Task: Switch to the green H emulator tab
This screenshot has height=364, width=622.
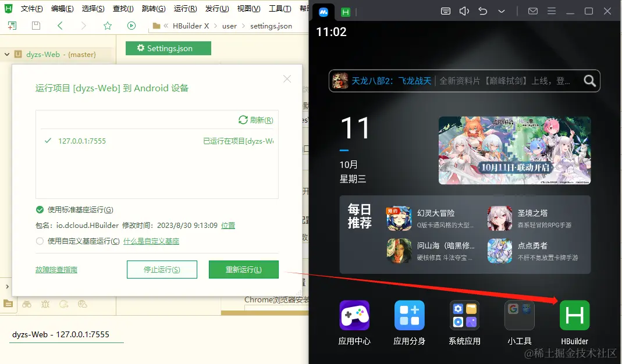Action: pos(346,12)
